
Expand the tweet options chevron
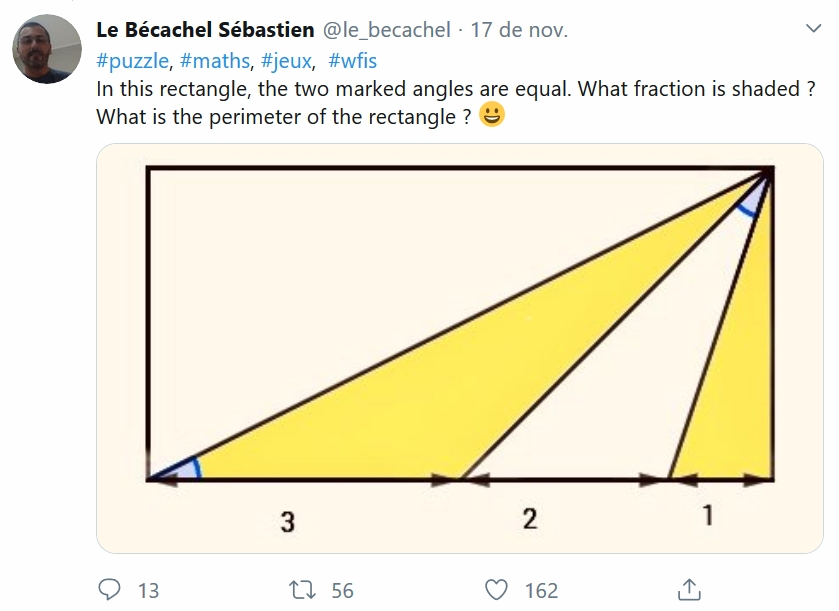pyautogui.click(x=813, y=28)
